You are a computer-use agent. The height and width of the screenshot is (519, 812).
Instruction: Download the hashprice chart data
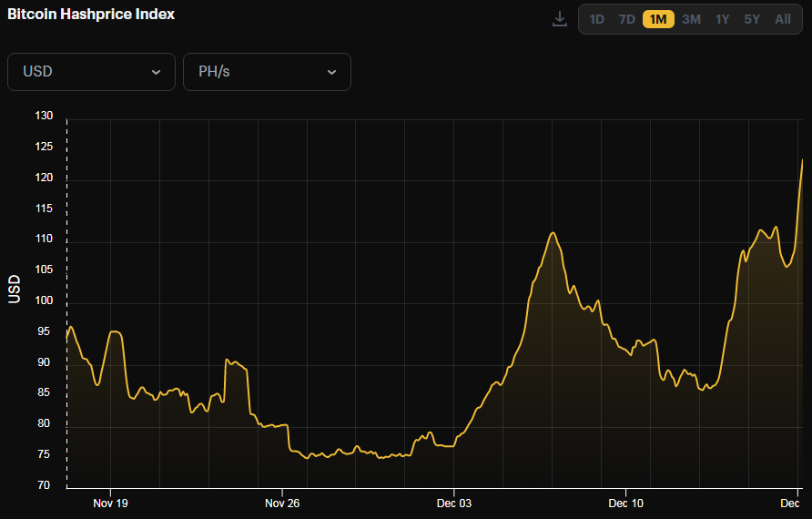pos(559,20)
